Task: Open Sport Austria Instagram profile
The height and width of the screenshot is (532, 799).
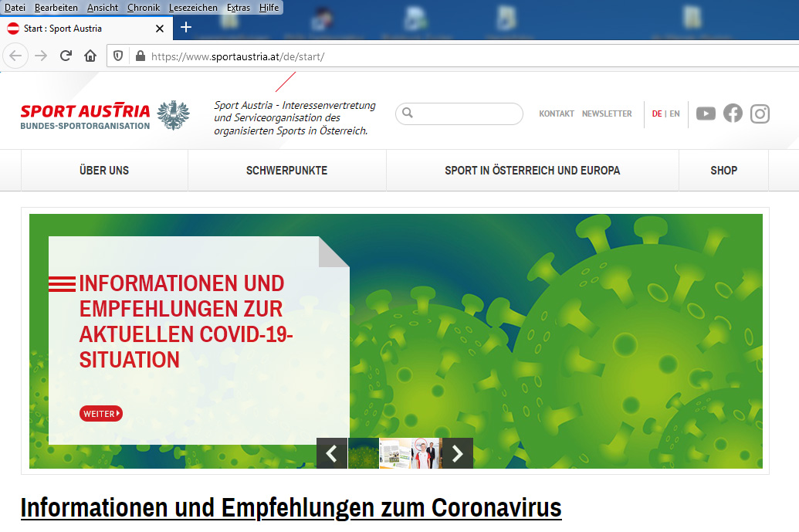Action: tap(760, 114)
